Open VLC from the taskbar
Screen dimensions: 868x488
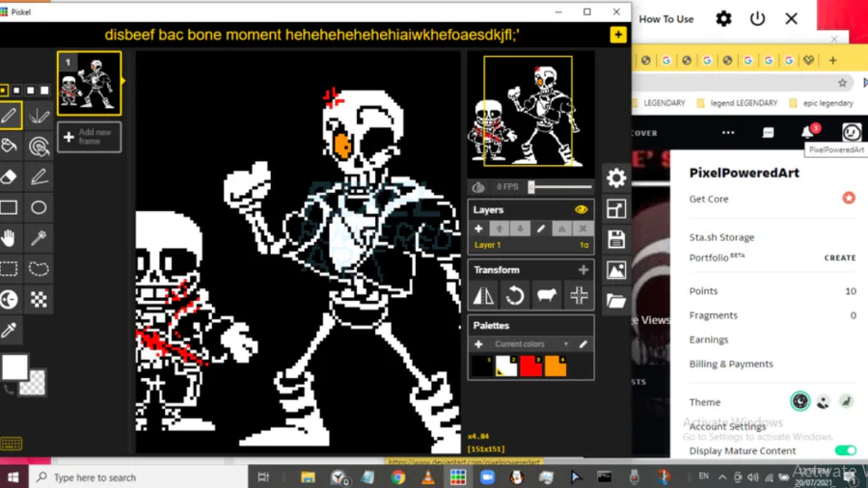(428, 477)
